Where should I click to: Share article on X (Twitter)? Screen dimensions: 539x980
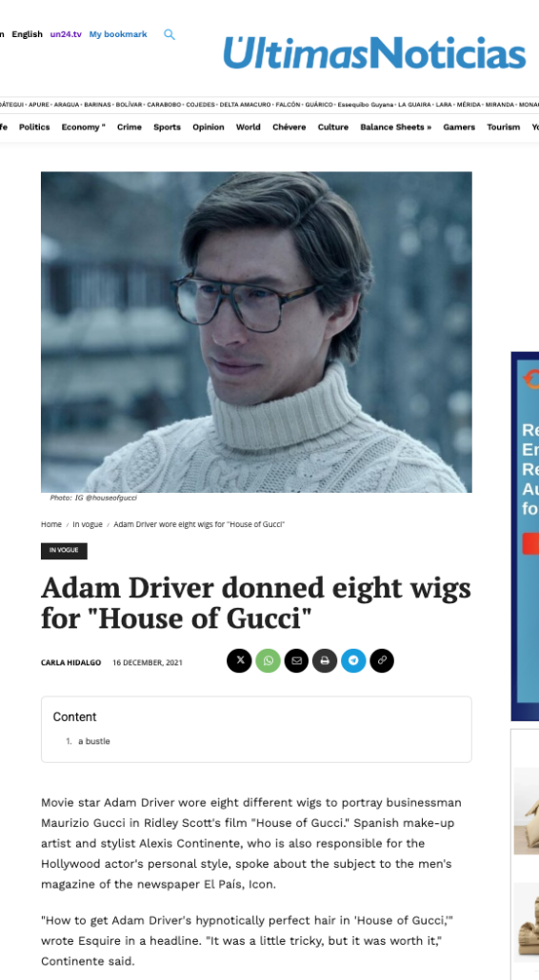(239, 660)
